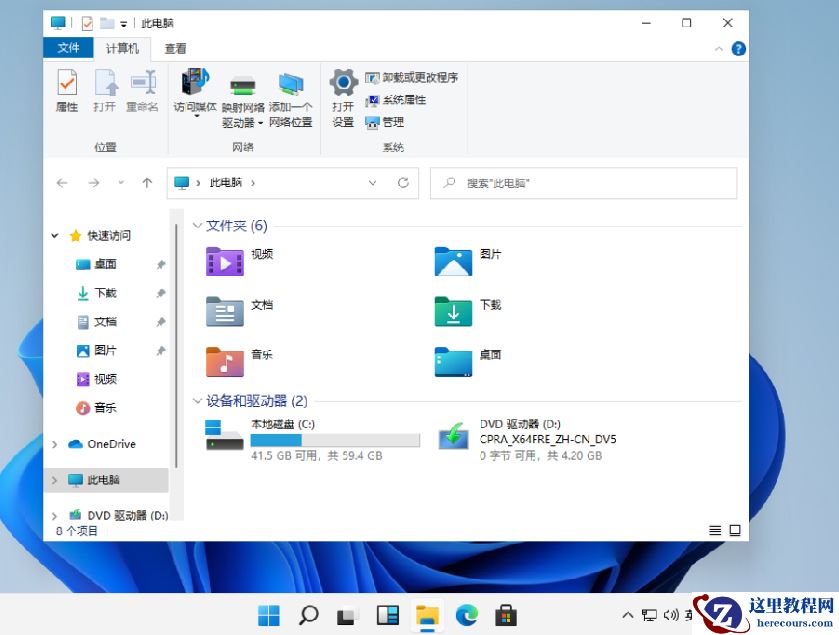The width and height of the screenshot is (839, 635).
Task: Switch to large thumbnail view at bottom right
Action: tap(733, 530)
